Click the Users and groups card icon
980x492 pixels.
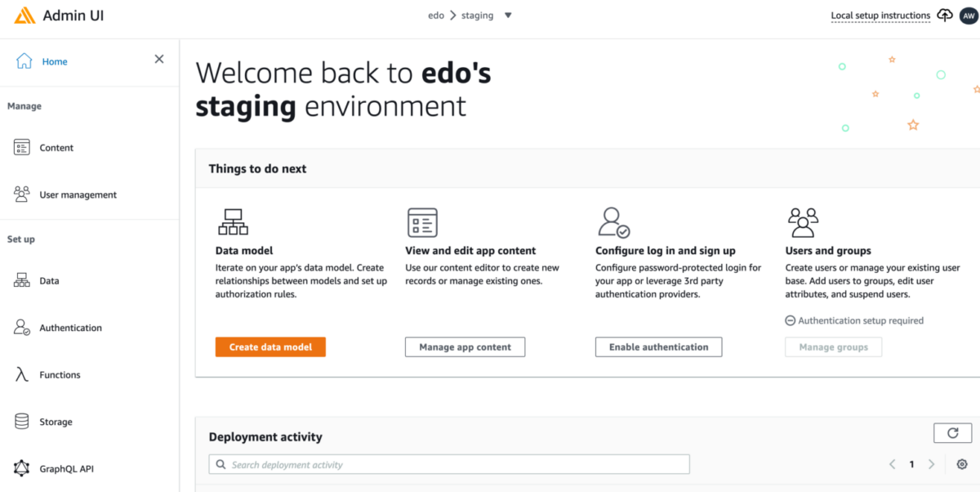click(x=802, y=221)
